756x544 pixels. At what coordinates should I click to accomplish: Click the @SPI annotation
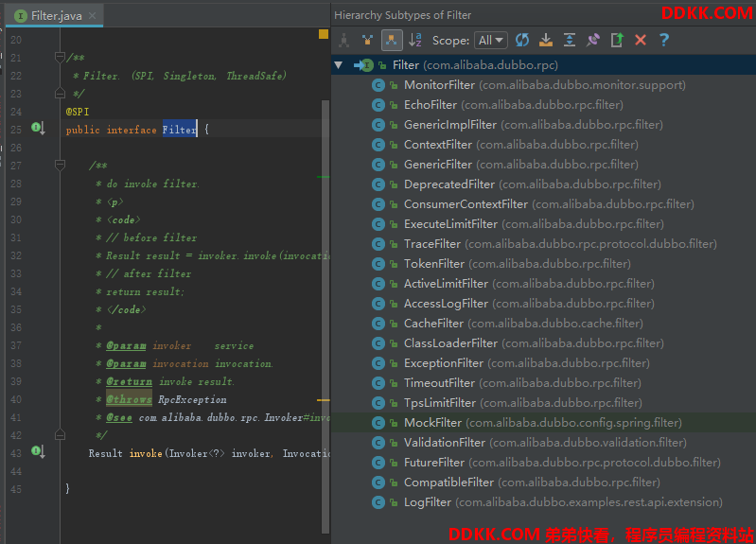(78, 112)
